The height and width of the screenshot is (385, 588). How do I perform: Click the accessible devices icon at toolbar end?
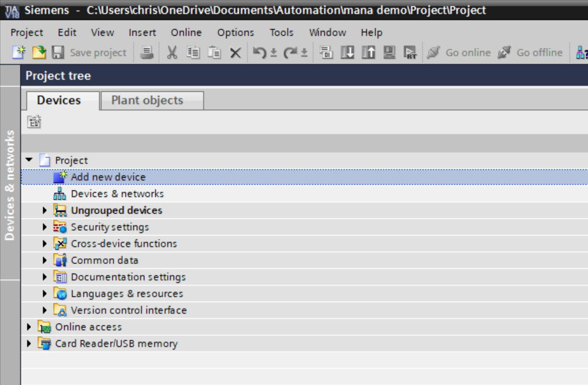click(x=582, y=52)
